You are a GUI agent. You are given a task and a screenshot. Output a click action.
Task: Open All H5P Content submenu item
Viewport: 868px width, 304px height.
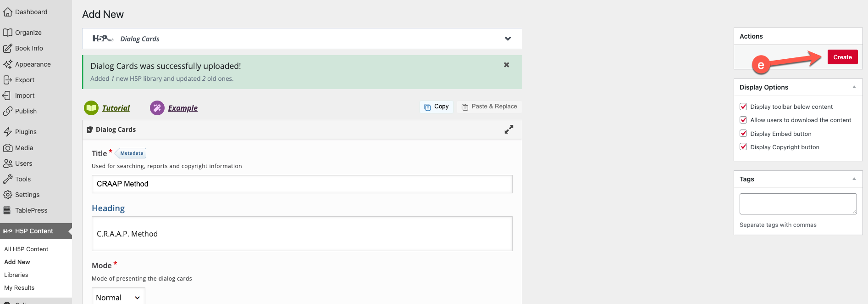(26, 249)
